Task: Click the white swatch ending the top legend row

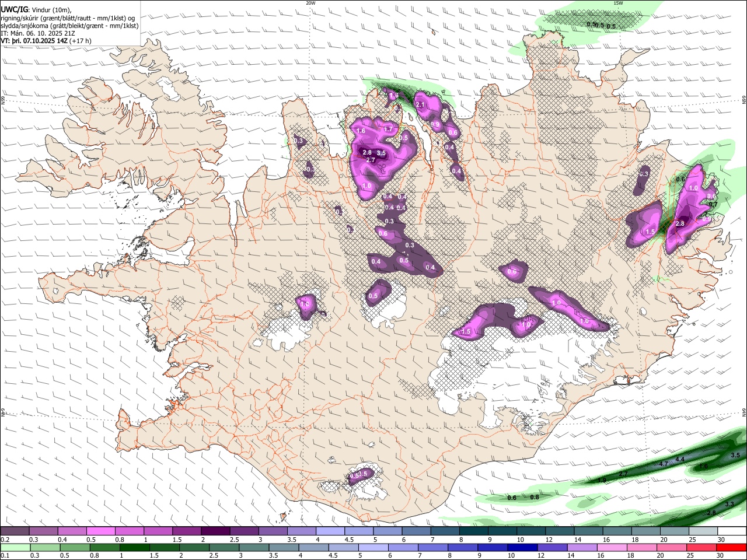Action: pos(732,531)
